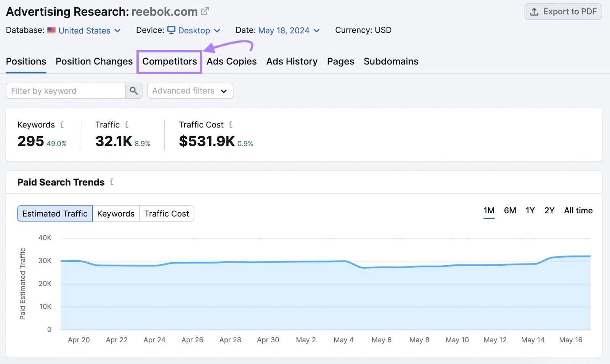
Task: Switch to the Position Changes tab
Action: (94, 61)
